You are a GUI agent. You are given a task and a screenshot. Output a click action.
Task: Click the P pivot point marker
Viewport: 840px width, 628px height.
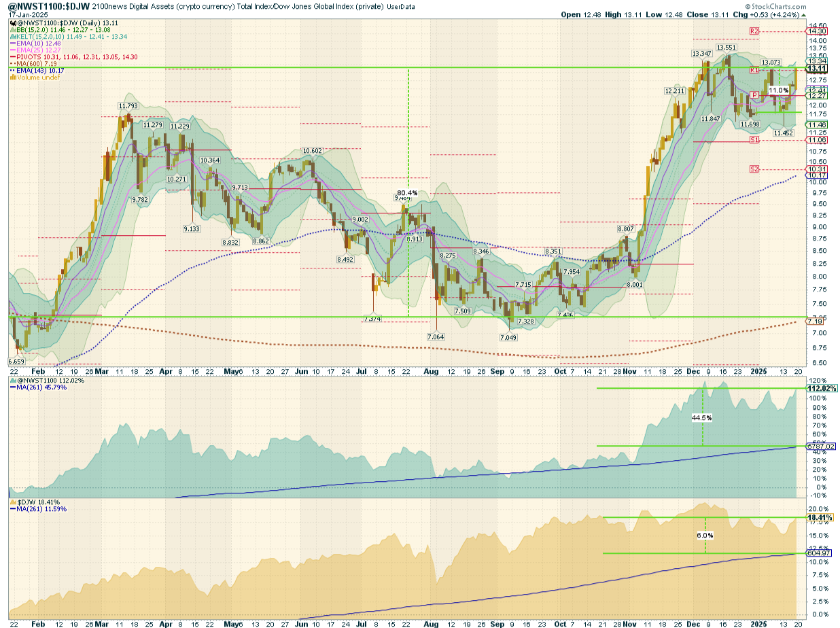754,95
